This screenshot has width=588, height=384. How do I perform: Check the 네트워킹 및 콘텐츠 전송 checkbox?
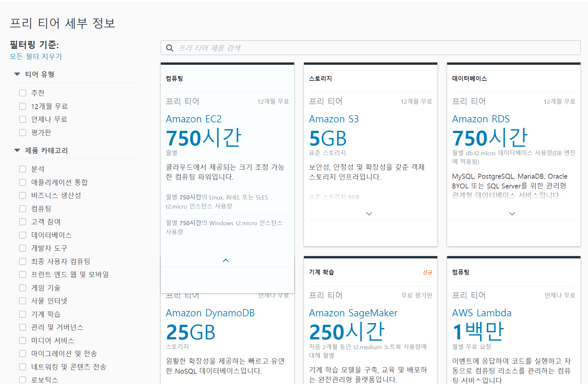[22, 367]
